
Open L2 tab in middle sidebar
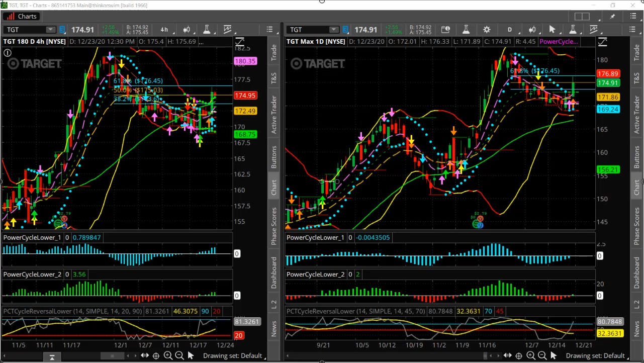pos(274,304)
